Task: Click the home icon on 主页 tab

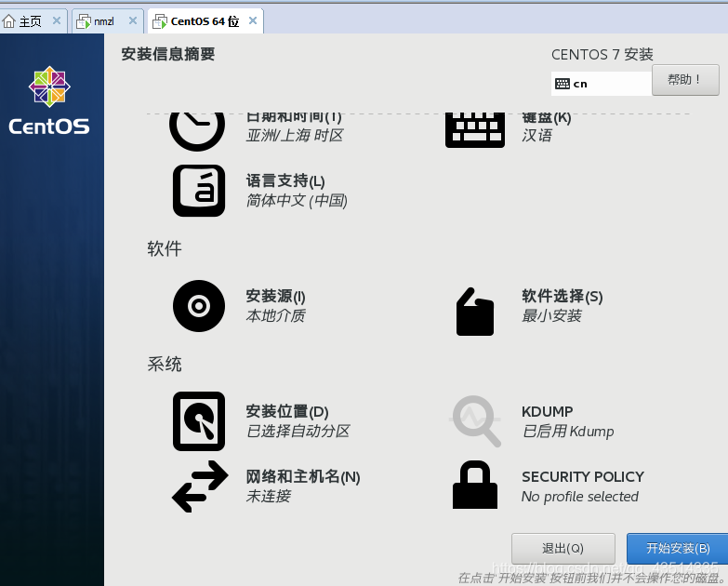Action: 8,20
